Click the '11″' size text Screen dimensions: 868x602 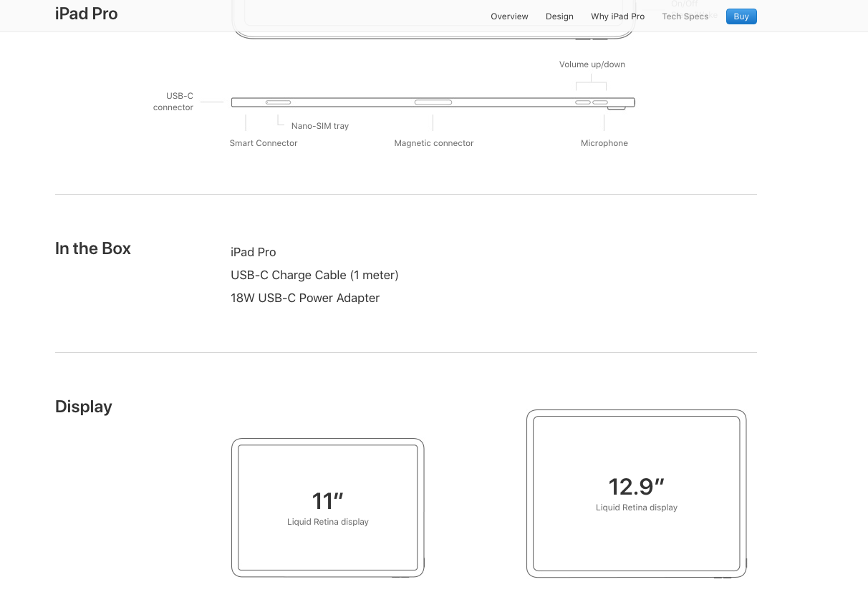point(328,500)
